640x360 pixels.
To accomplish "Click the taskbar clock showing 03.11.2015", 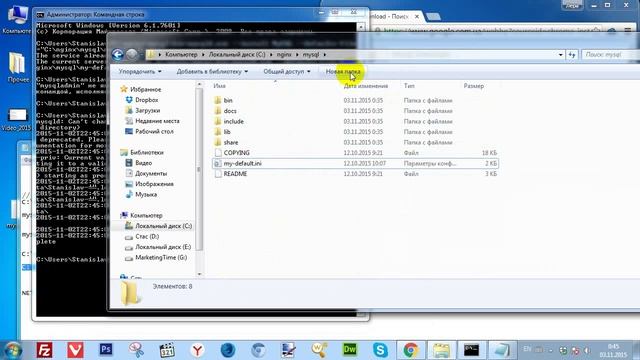I will click(613, 351).
